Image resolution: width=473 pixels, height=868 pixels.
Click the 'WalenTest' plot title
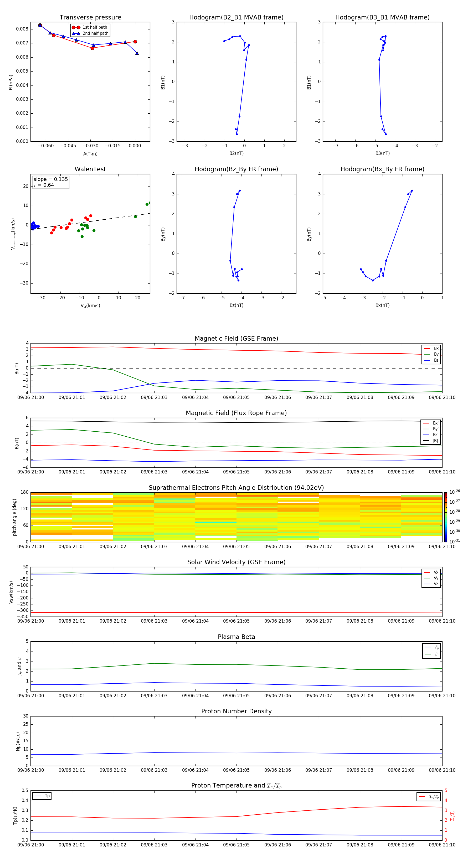pos(90,169)
